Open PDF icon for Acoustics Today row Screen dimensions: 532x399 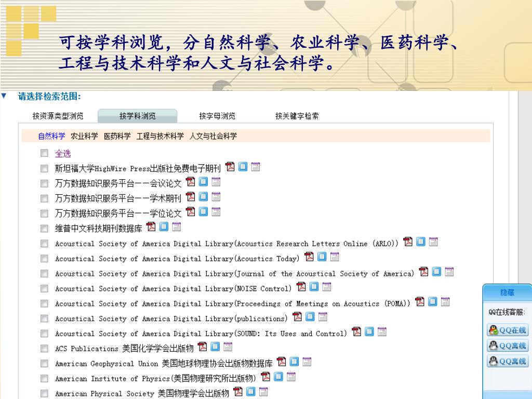(309, 257)
